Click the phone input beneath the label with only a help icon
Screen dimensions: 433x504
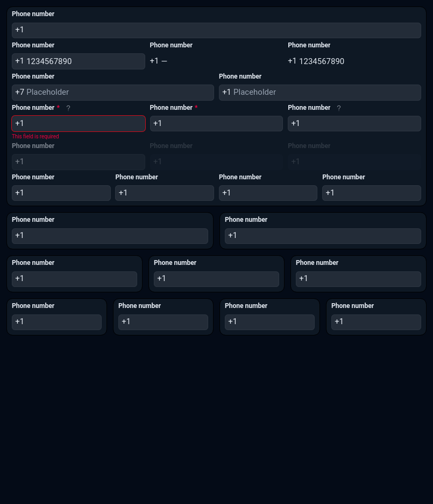[x=354, y=123]
